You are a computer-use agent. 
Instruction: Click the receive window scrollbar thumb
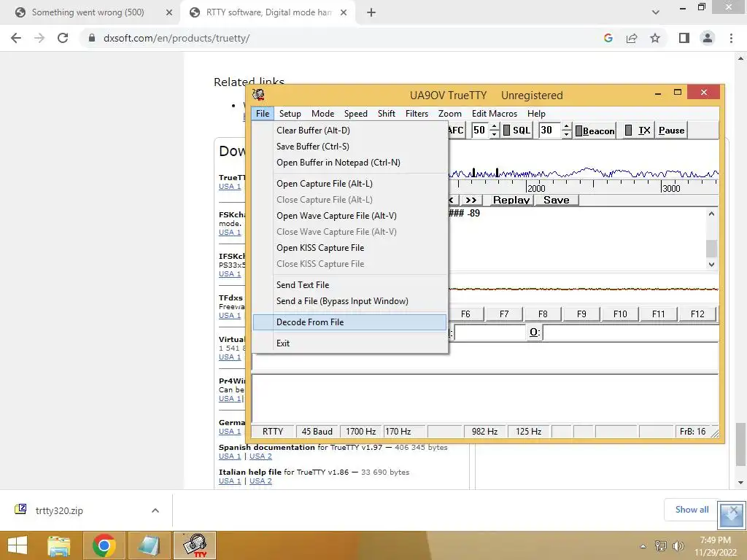[x=711, y=248]
